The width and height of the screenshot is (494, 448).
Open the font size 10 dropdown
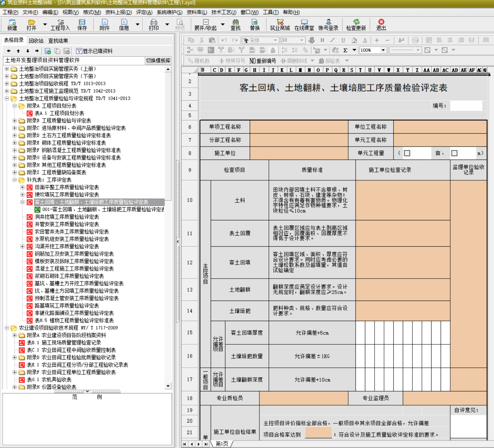[302, 40]
